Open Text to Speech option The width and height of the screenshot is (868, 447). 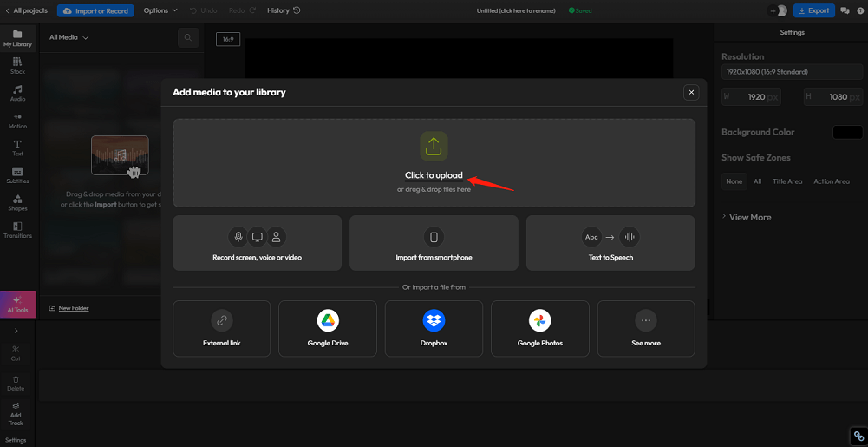pos(610,243)
